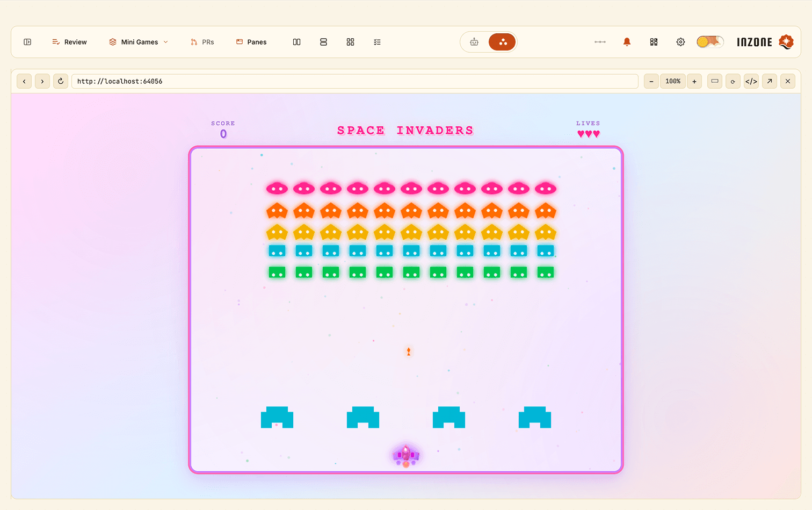Click the player spaceship

point(406,456)
